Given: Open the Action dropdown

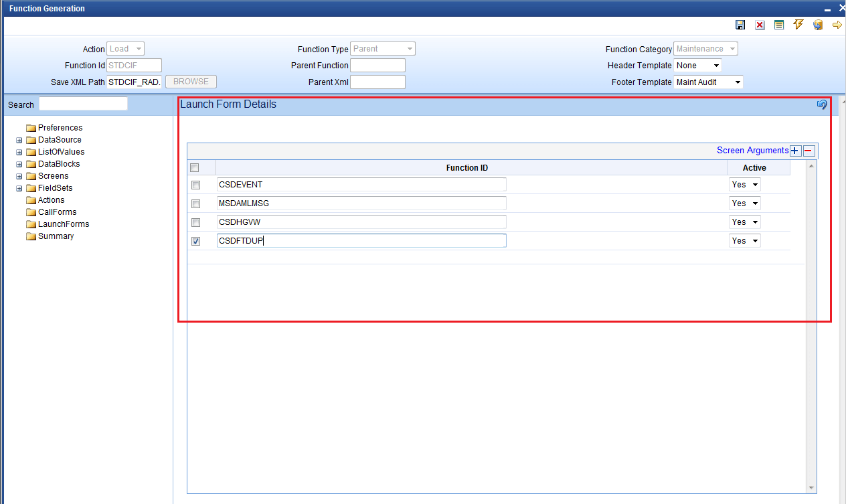Looking at the screenshot, I should (x=126, y=49).
